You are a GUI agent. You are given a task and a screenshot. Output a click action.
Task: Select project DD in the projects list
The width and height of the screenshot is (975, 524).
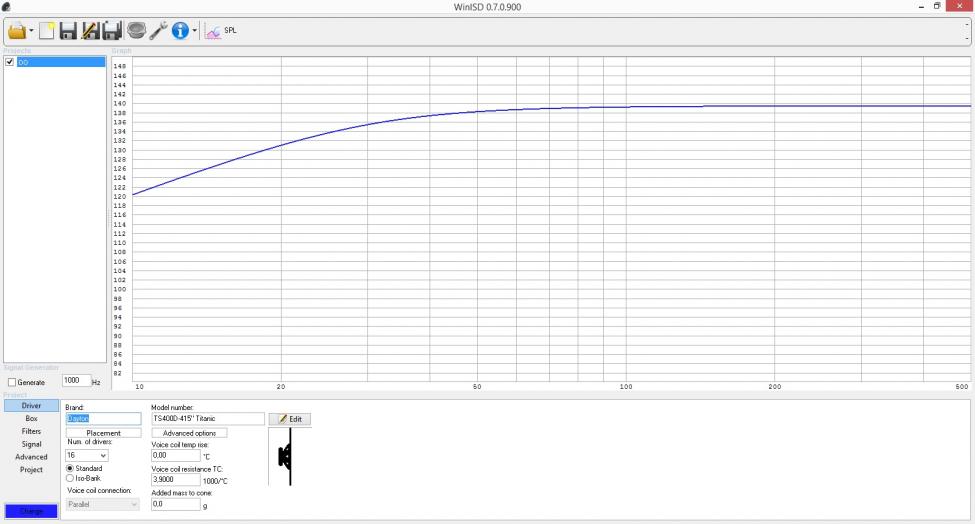tap(61, 62)
